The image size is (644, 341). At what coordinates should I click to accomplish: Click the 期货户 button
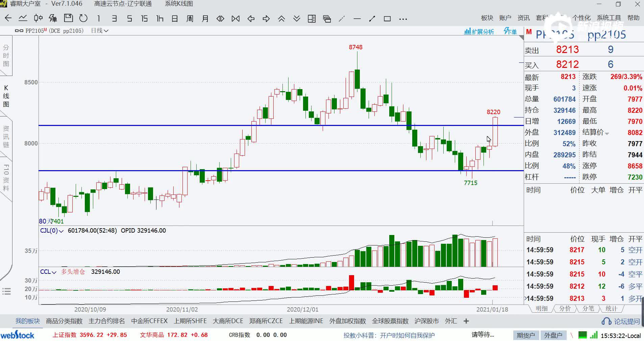526,335
